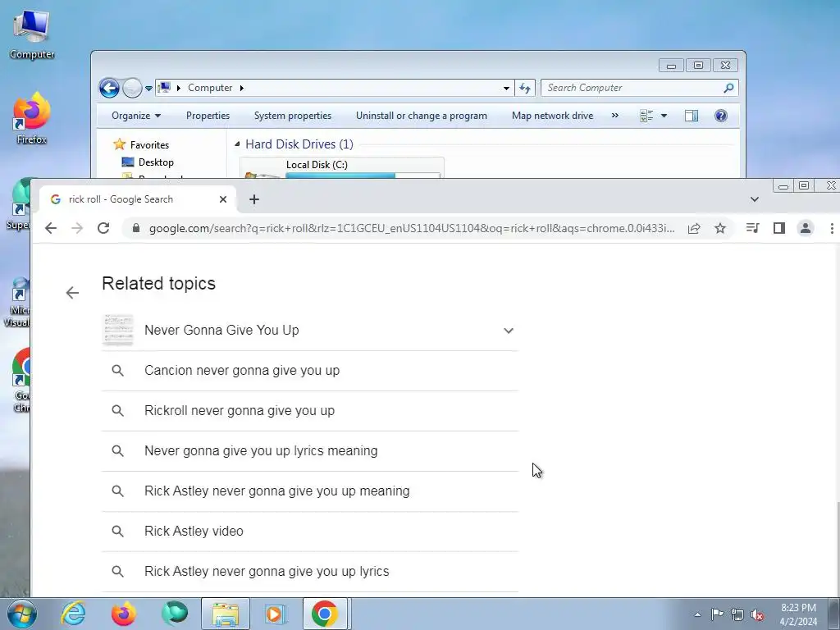Click magnifier icon beside 'Rick Astley video'

pos(118,532)
